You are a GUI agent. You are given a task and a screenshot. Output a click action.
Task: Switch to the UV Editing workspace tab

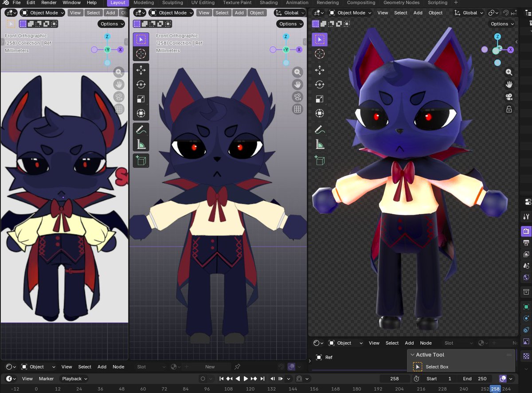pos(203,3)
